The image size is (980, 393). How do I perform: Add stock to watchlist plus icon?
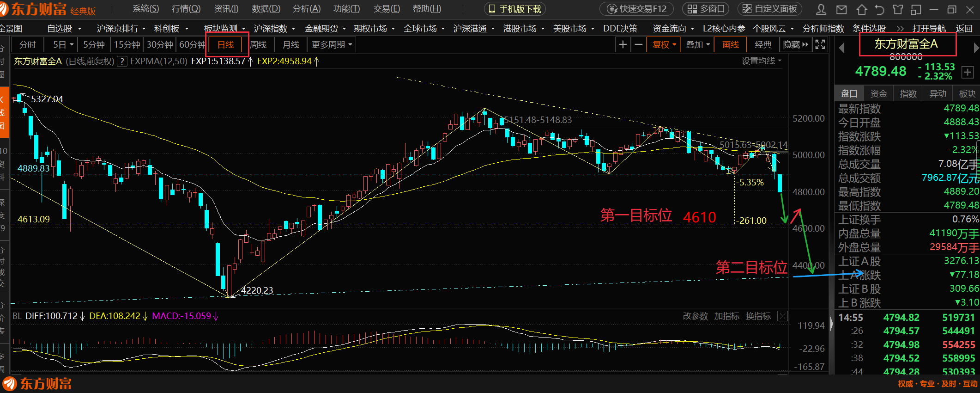(968, 72)
